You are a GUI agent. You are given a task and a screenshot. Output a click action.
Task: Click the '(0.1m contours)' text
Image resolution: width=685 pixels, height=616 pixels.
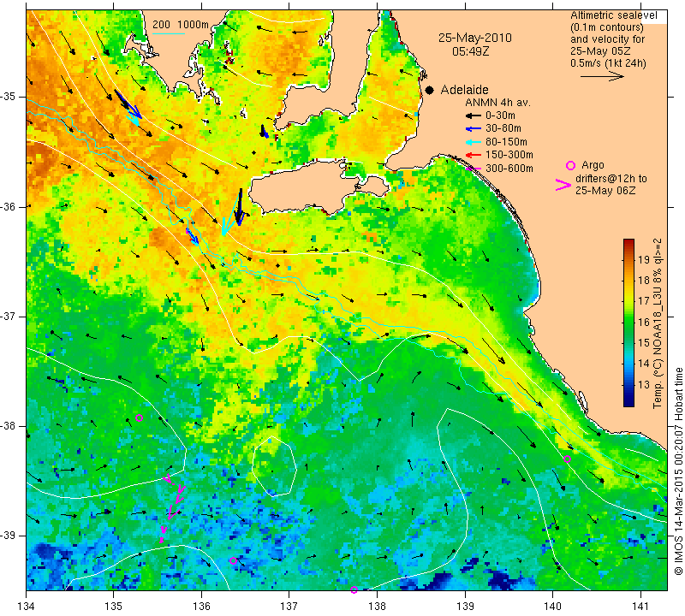tap(607, 27)
